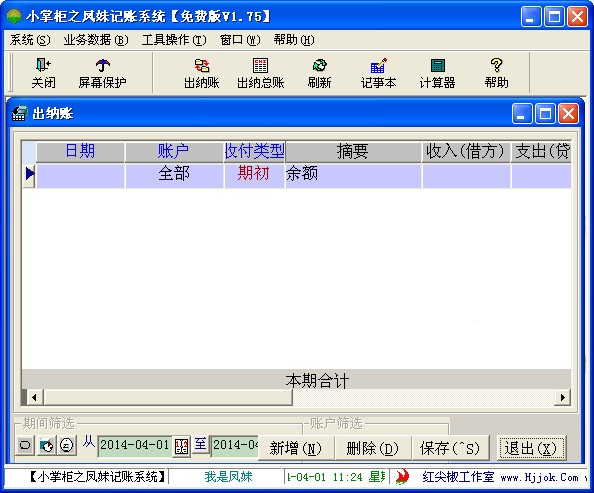Click the end date field after 至
This screenshot has width=594, height=493.
pyautogui.click(x=234, y=446)
